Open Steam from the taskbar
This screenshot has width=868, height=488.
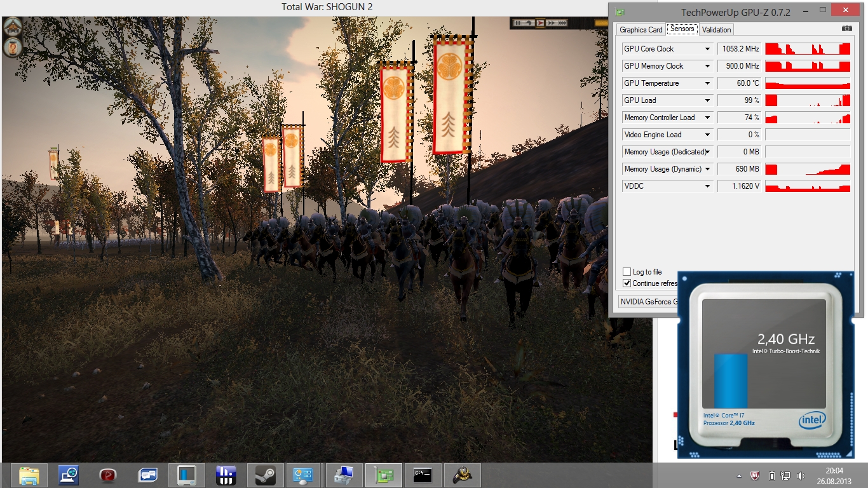click(266, 475)
